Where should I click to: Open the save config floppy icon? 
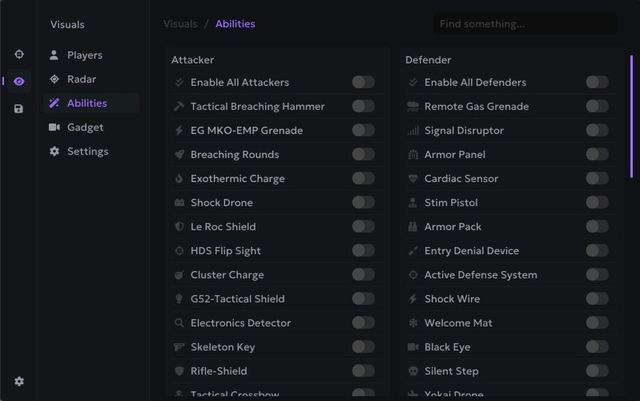tap(19, 109)
